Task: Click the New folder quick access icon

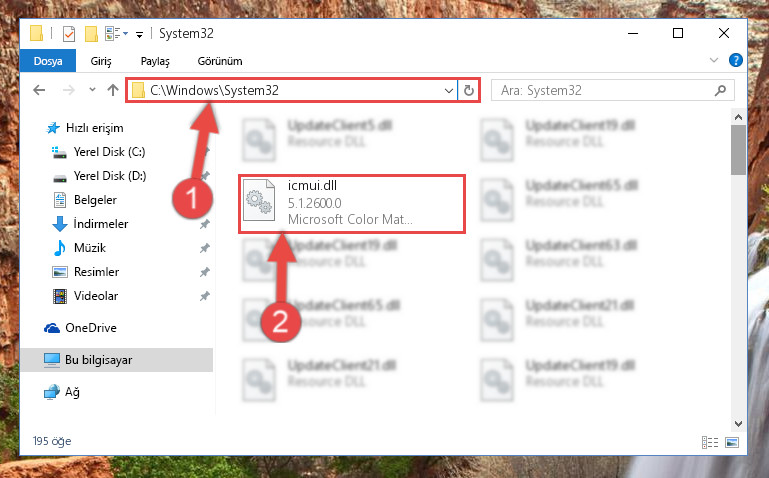Action: (91, 34)
